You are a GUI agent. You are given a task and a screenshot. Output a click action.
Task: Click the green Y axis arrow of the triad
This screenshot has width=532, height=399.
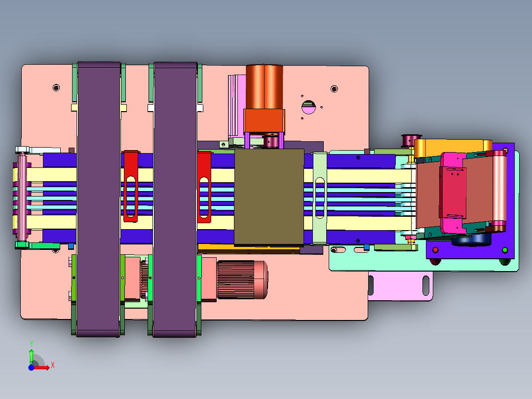[x=31, y=355]
